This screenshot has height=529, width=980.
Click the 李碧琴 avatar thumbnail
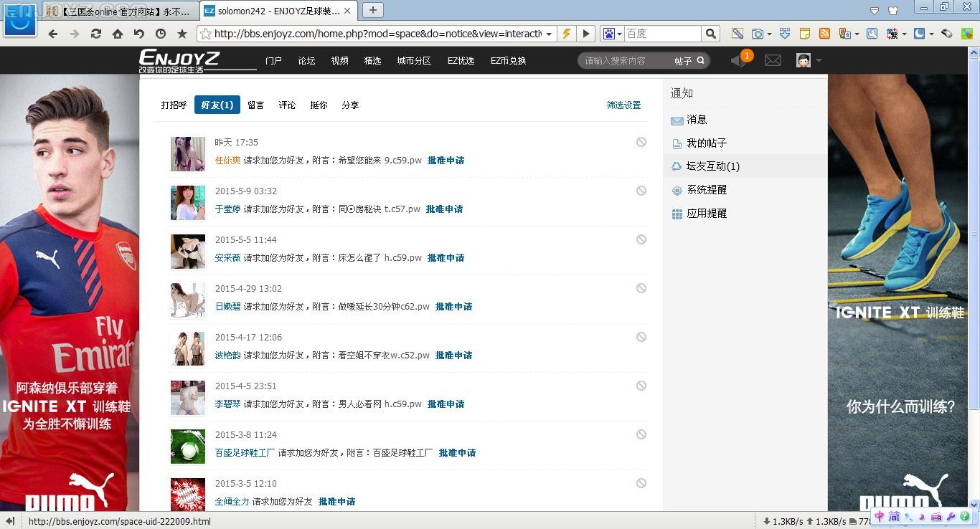(x=188, y=398)
